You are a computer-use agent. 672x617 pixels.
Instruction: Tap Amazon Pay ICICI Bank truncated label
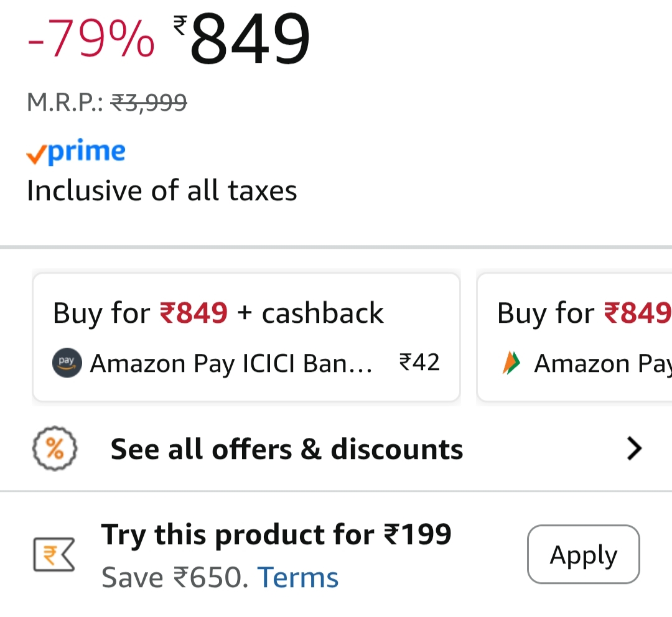[x=231, y=363]
